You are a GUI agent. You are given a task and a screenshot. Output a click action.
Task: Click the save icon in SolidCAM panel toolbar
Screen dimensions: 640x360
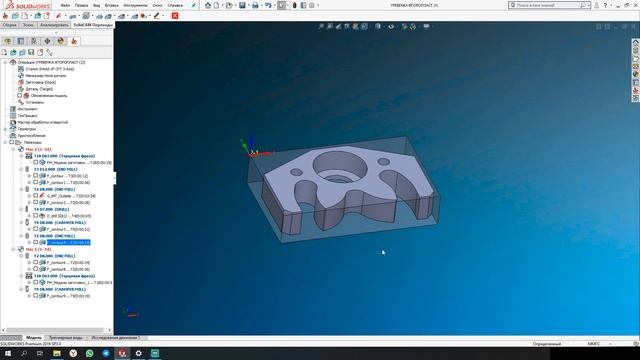pyautogui.click(x=31, y=52)
